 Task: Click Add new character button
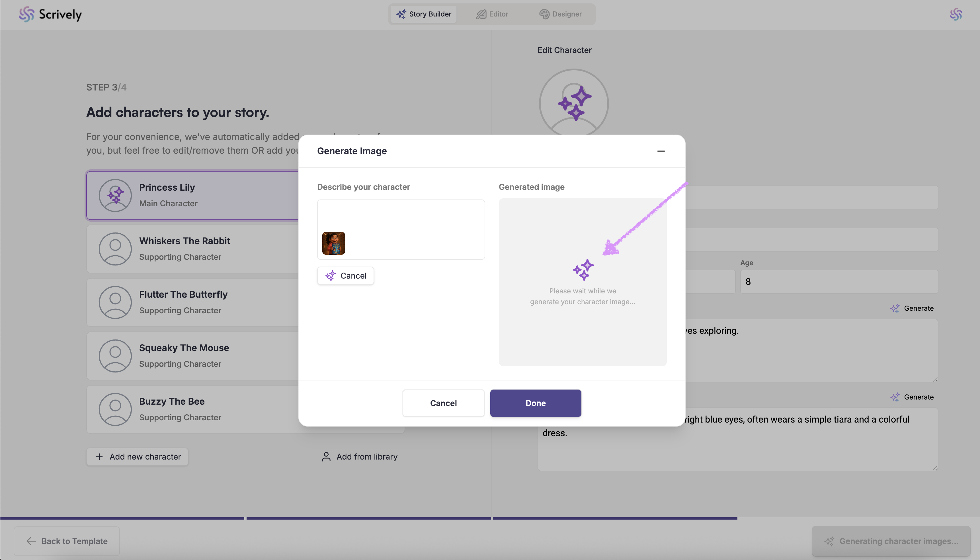point(137,456)
